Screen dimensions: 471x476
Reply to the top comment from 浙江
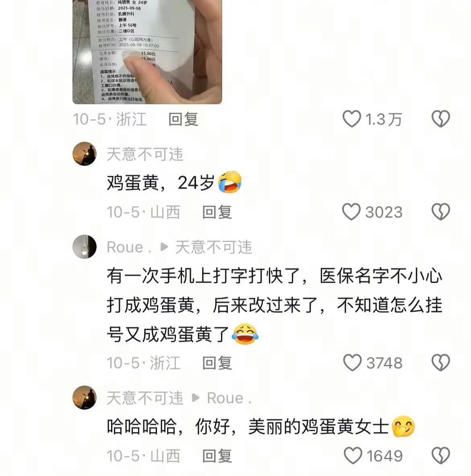click(x=184, y=119)
